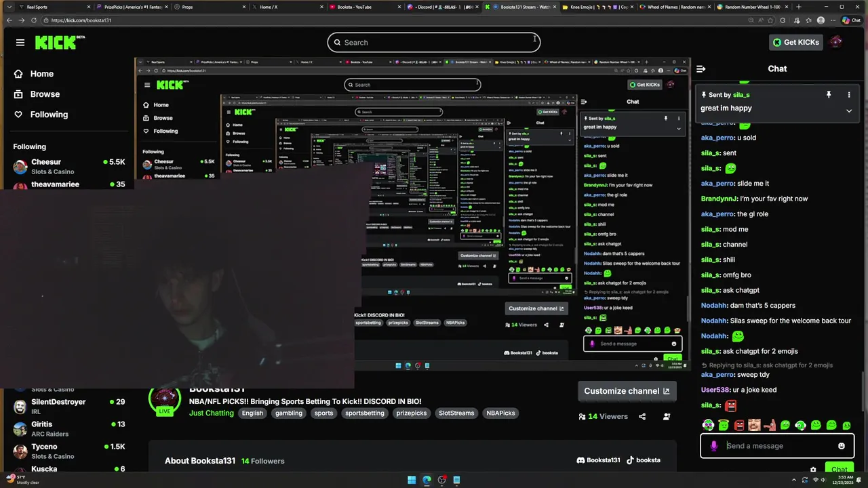Click the Customize channel button
The width and height of the screenshot is (868, 488).
pos(627,390)
